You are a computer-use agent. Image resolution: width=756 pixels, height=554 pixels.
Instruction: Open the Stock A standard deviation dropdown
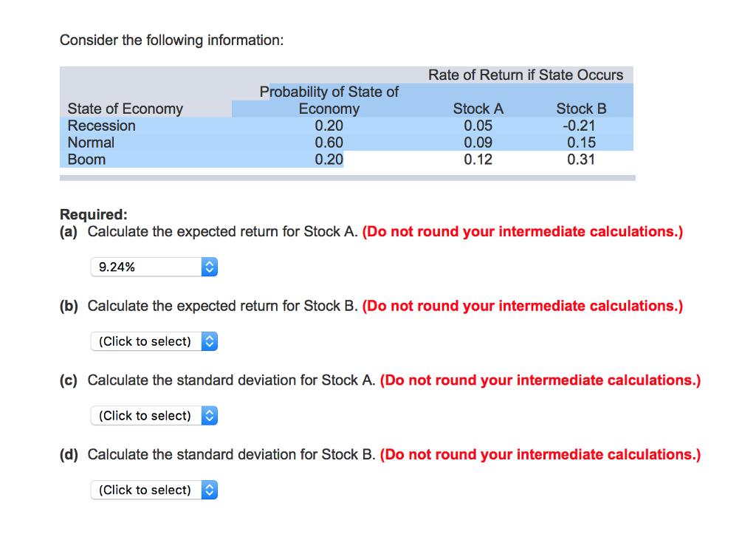146,416
